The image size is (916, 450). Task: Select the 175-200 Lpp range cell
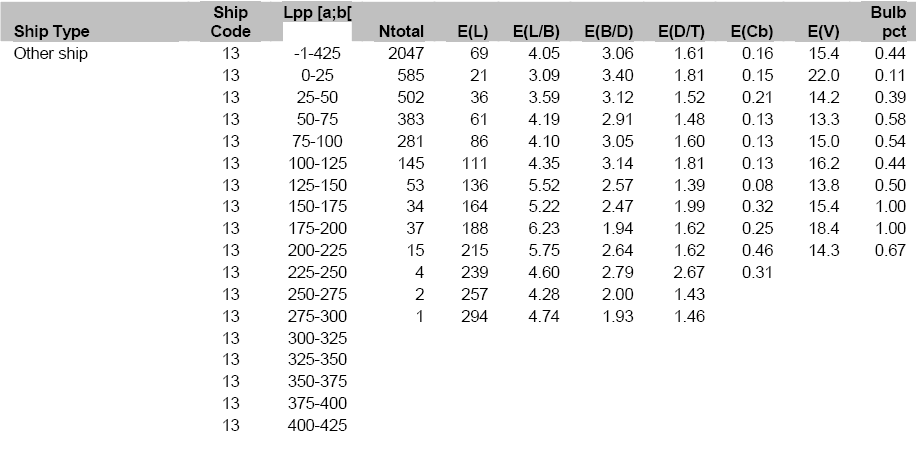click(315, 229)
